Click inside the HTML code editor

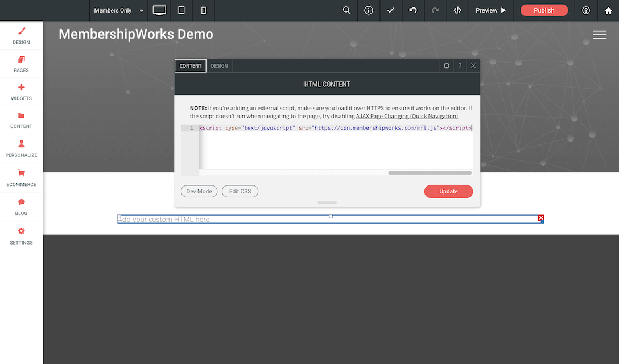336,148
